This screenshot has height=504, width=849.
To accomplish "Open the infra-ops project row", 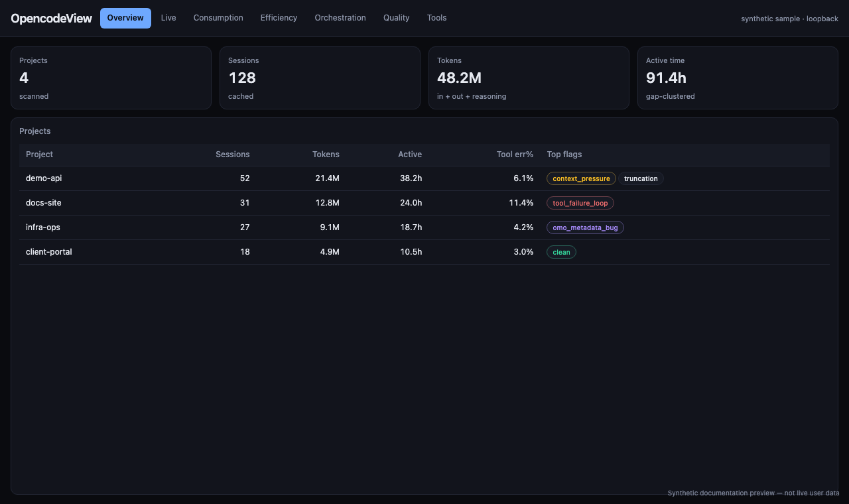I will tap(424, 227).
